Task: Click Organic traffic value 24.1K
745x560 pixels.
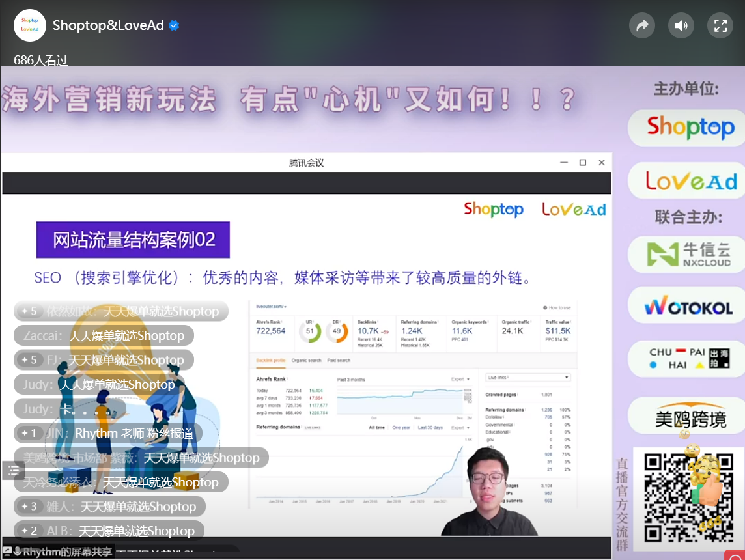Action: pos(512,331)
